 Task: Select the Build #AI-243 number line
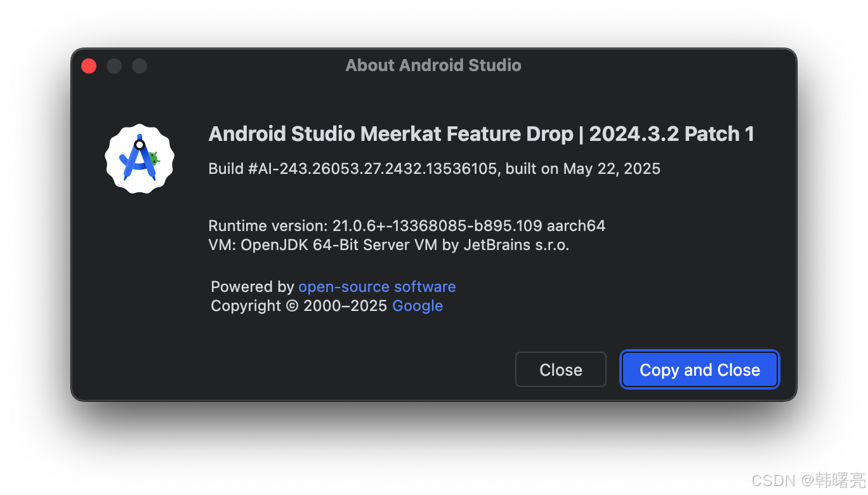tap(434, 169)
